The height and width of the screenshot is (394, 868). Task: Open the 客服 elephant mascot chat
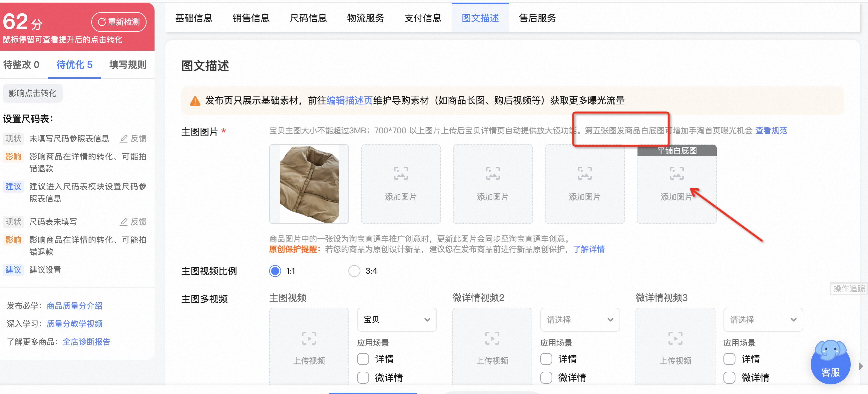pos(830,362)
